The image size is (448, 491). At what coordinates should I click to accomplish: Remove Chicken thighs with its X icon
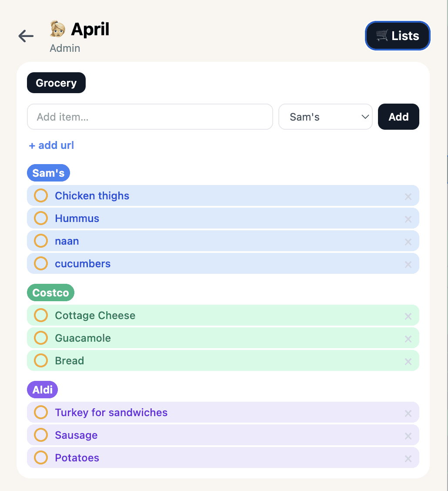tap(408, 196)
